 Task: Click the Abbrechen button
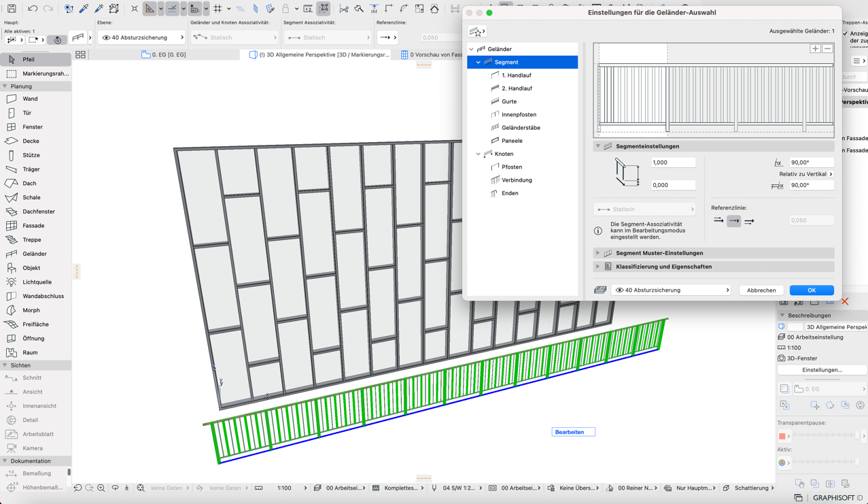click(761, 290)
